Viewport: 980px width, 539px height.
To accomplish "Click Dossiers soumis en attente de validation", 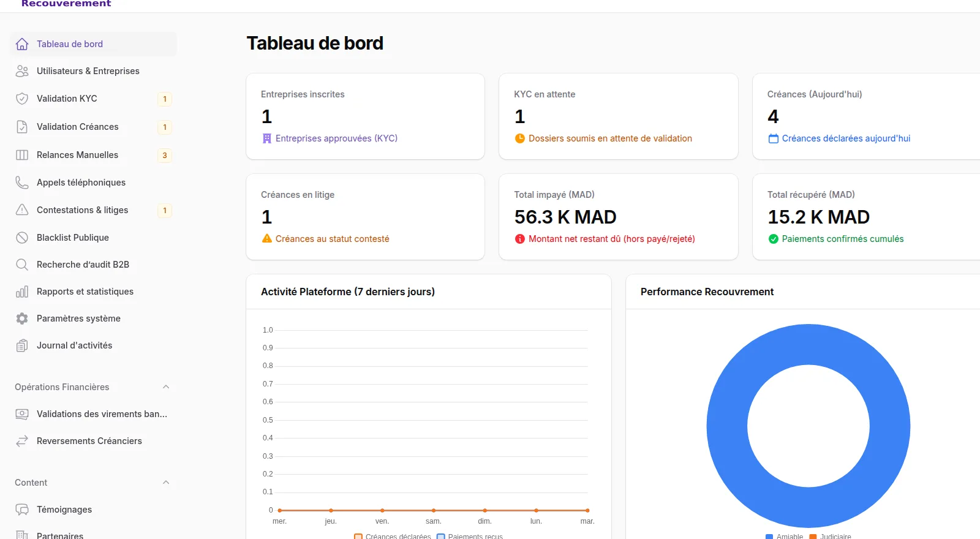I will (610, 138).
